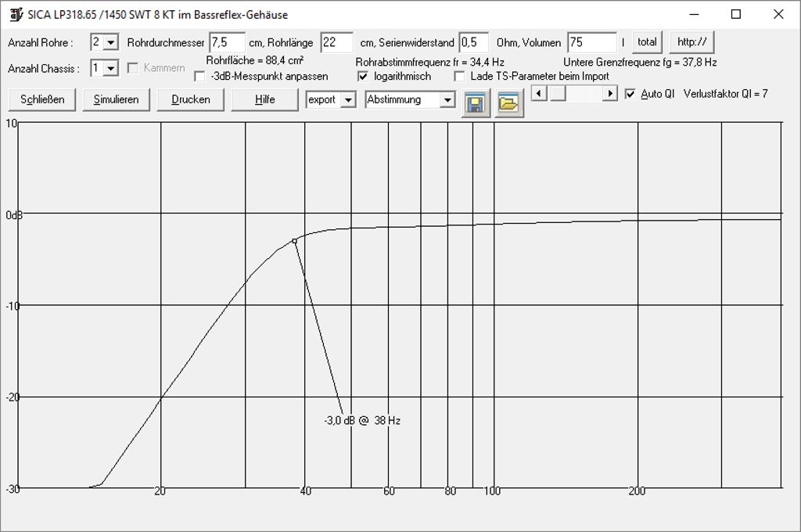Open the 'Abstimmung' combo box
This screenshot has height=532, width=801.
coord(447,100)
